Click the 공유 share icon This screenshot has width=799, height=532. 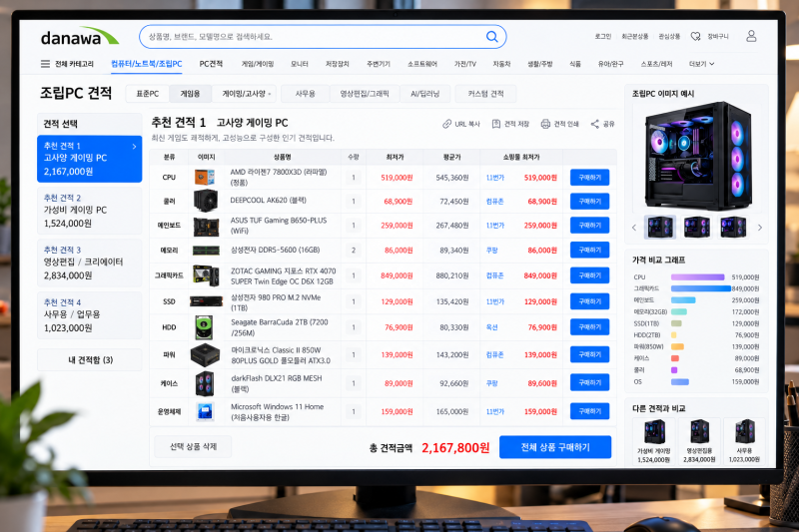(594, 124)
